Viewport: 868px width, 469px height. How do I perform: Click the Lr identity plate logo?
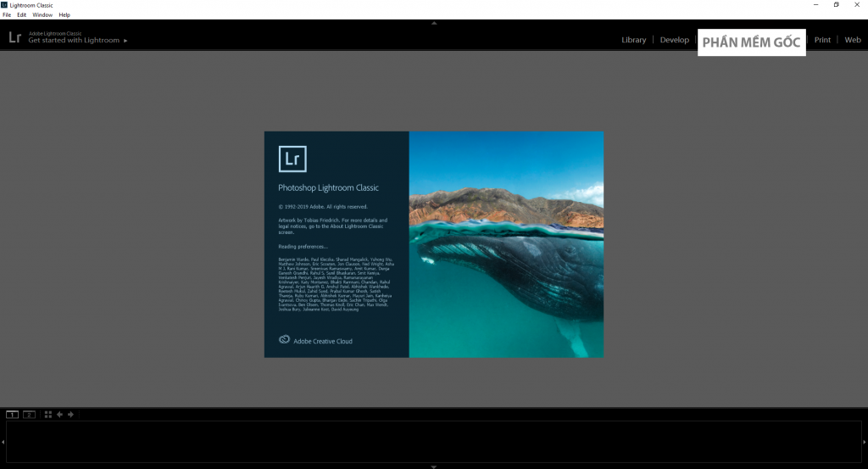pos(15,37)
